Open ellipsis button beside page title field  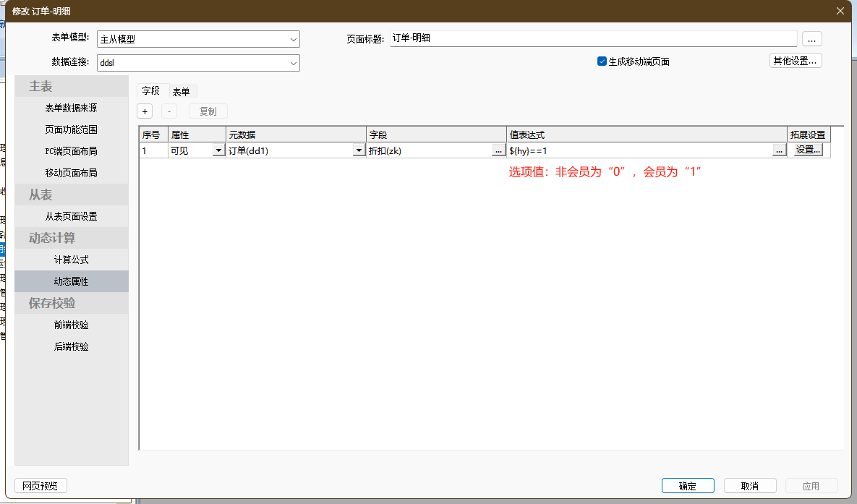(x=811, y=39)
